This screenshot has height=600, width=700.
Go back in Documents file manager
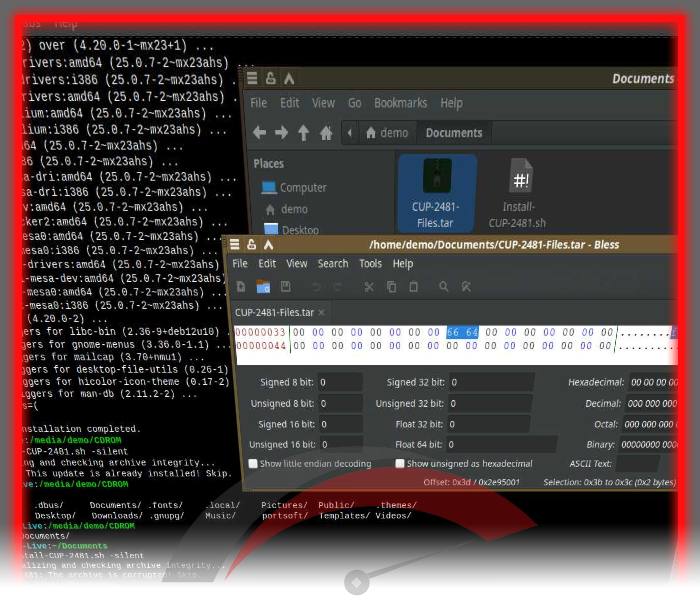click(x=259, y=133)
